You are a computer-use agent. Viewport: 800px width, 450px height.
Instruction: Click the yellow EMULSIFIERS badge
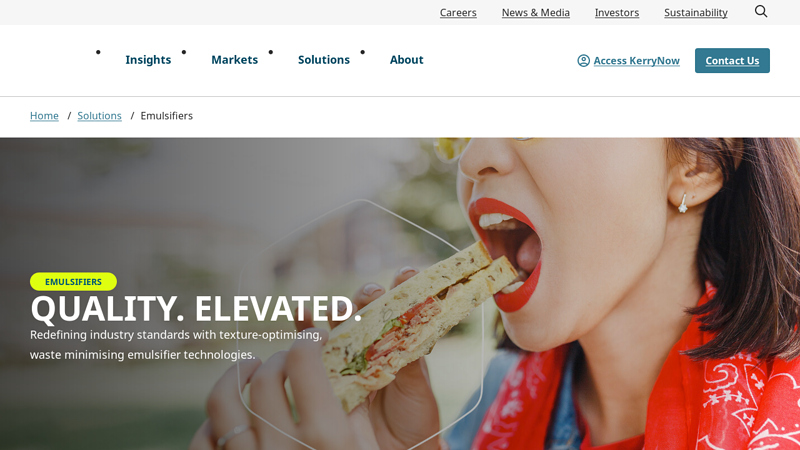73,282
